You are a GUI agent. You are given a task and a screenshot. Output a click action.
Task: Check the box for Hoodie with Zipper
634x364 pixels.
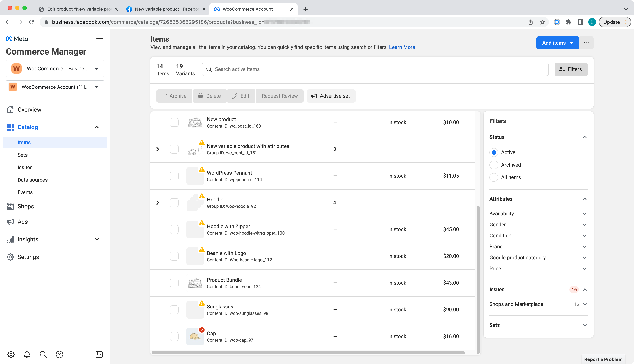click(x=174, y=229)
